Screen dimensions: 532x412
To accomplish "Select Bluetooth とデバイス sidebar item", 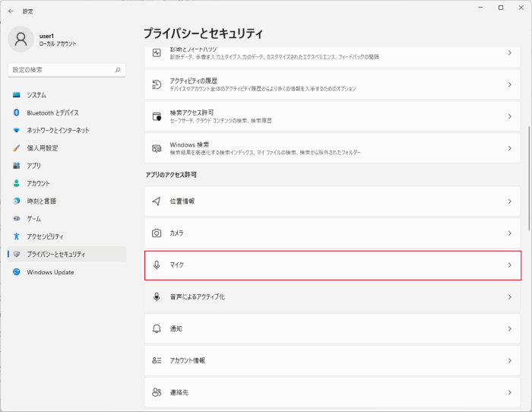I will [67, 113].
